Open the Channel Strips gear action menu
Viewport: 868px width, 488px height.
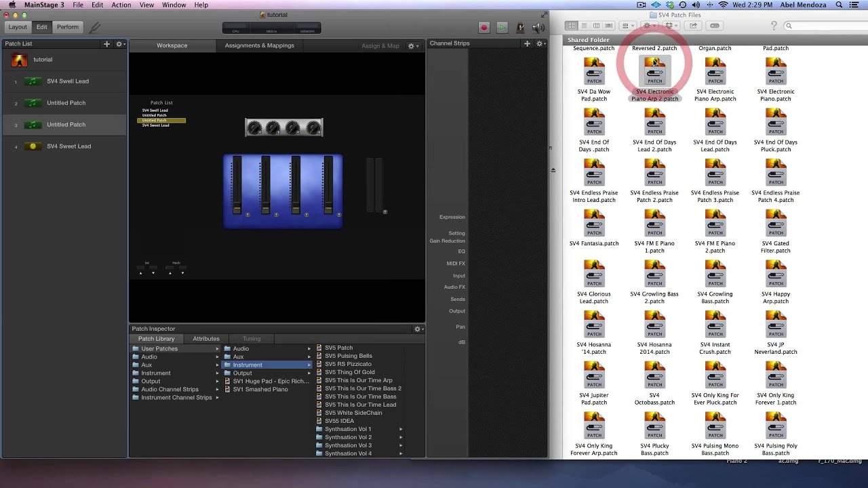click(x=540, y=43)
